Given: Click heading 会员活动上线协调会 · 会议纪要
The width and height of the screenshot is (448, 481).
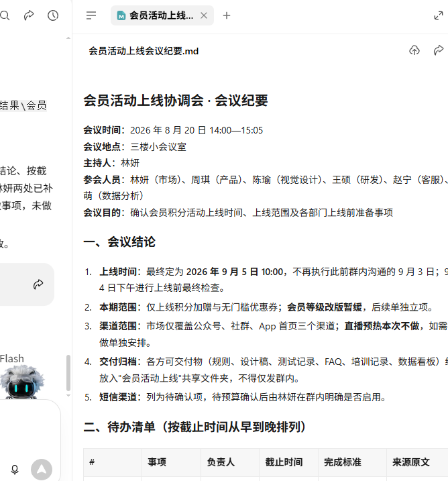Looking at the screenshot, I should [x=176, y=101].
